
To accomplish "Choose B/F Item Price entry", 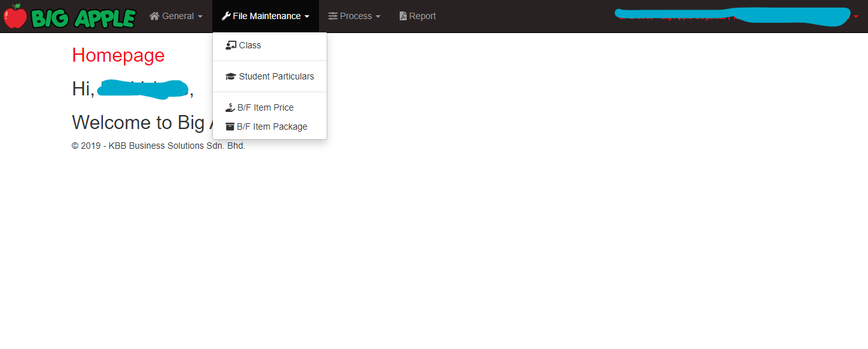I will point(269,107).
